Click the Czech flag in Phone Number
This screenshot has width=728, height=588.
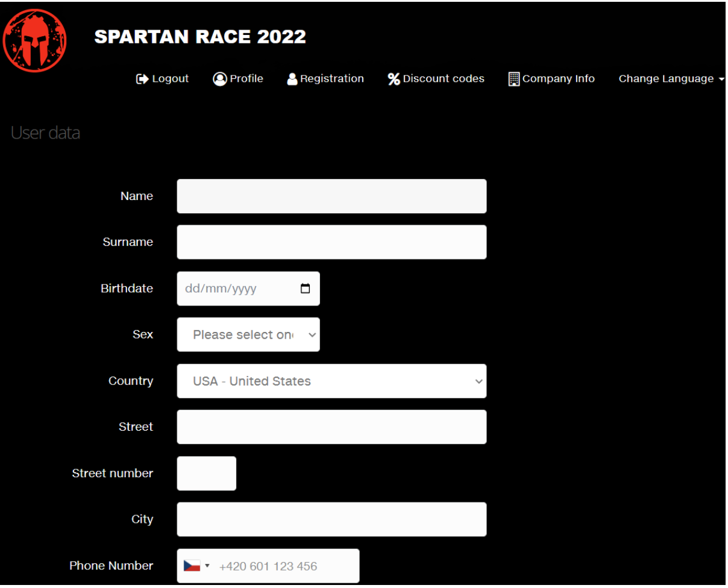click(x=192, y=566)
